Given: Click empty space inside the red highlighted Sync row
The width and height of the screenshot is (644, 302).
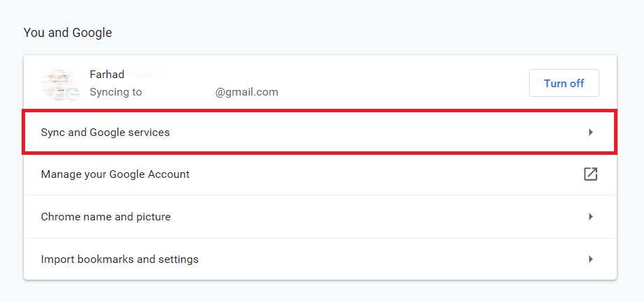Looking at the screenshot, I should tap(370, 132).
